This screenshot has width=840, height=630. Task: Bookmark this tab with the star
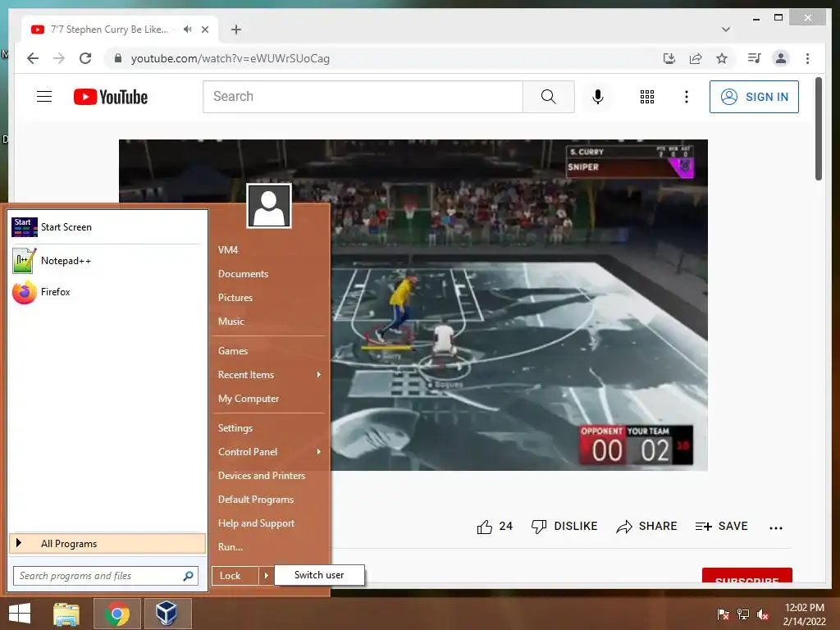click(722, 58)
